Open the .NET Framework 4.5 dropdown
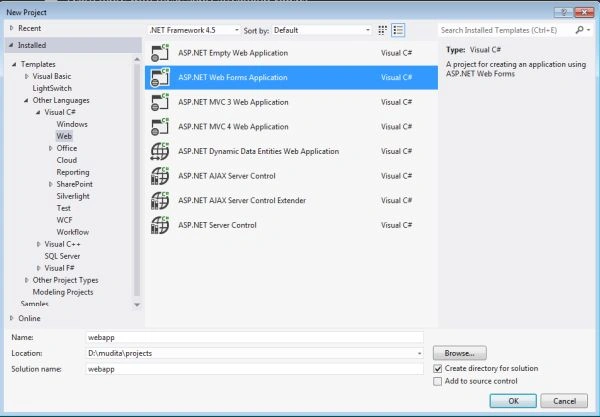This screenshot has height=417, width=600. click(x=194, y=30)
